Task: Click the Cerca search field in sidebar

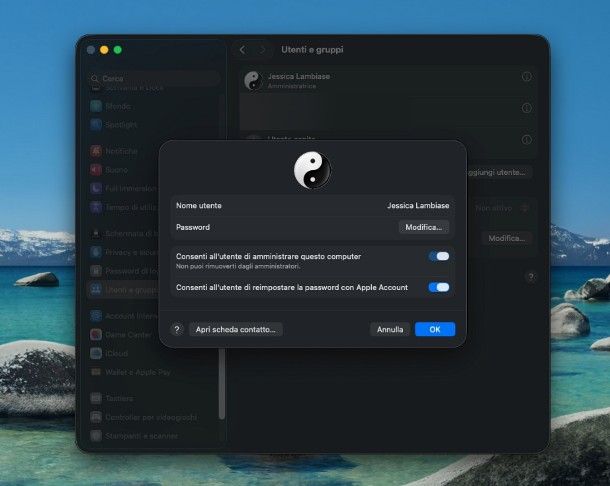Action: click(x=154, y=79)
